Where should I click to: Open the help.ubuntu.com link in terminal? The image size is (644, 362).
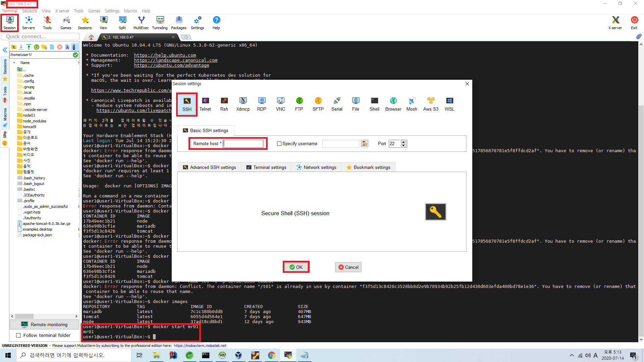[x=165, y=55]
